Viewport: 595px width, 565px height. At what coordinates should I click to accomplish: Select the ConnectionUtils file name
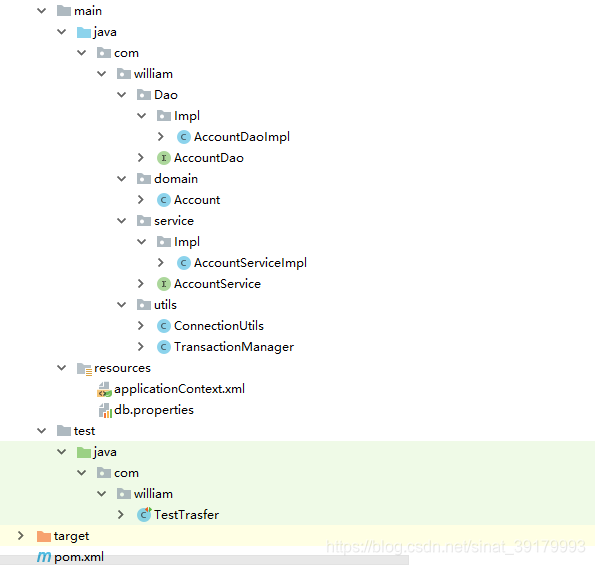[x=219, y=326]
